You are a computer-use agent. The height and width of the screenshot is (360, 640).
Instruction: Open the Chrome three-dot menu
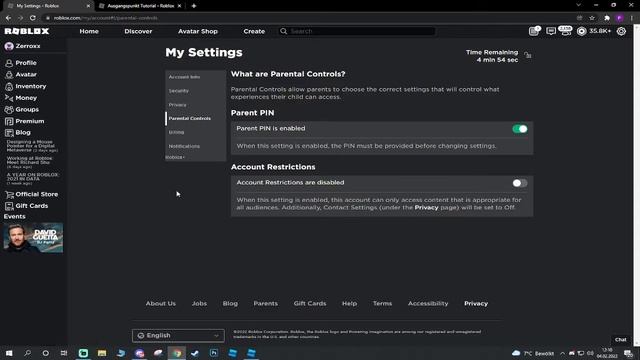pos(632,18)
